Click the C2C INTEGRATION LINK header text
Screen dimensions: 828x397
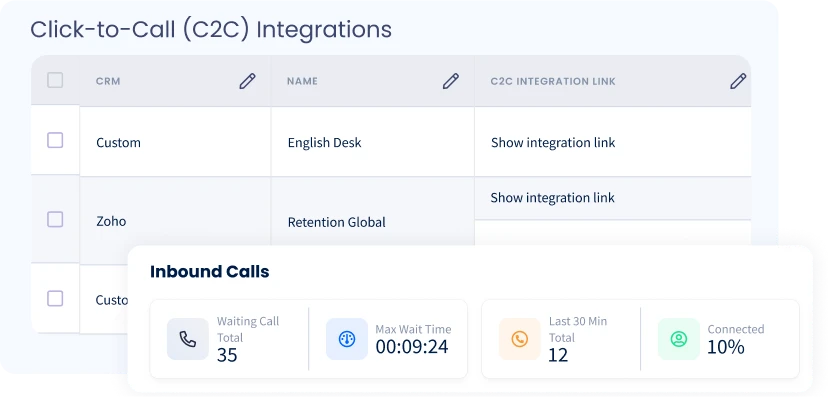tap(553, 81)
